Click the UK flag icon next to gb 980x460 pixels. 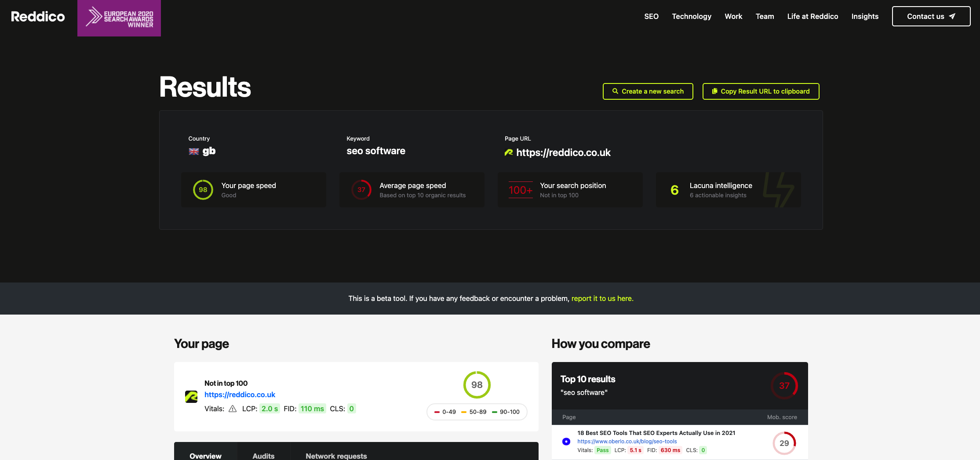194,151
